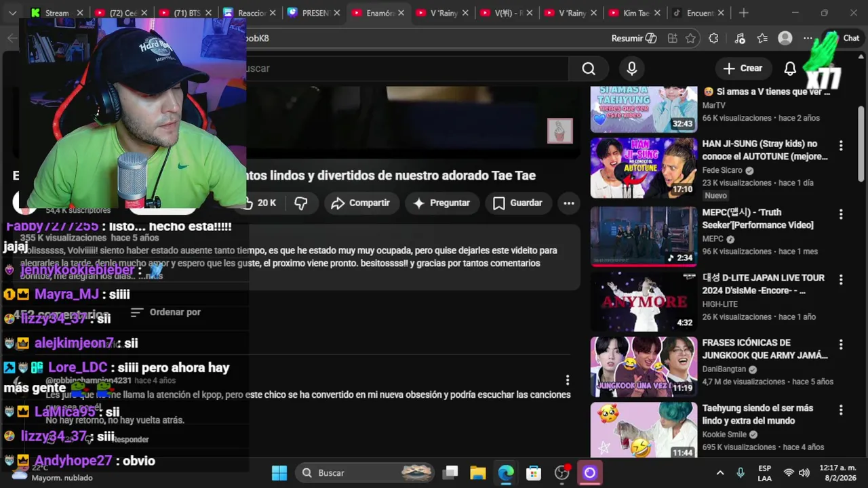Viewport: 868px width, 488px height.
Task: Switch to the Reaccion tab
Action: [250, 13]
